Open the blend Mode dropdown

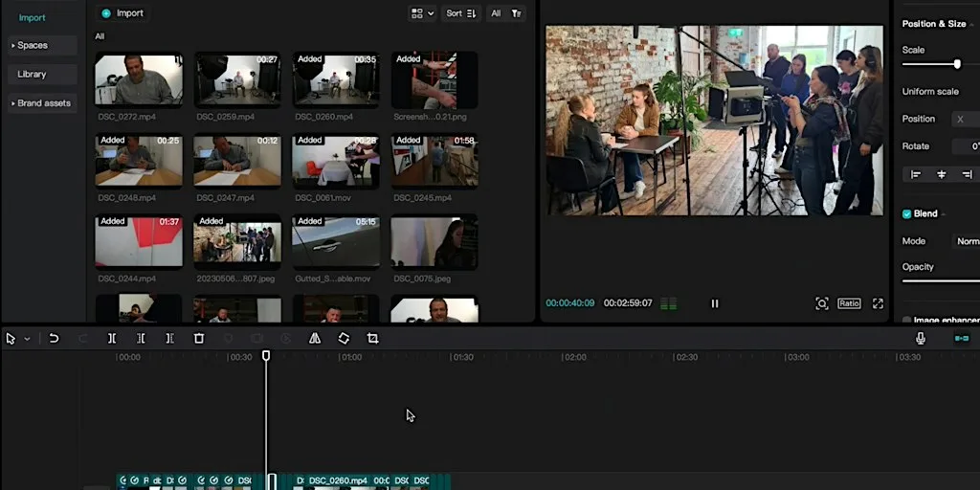(x=966, y=240)
